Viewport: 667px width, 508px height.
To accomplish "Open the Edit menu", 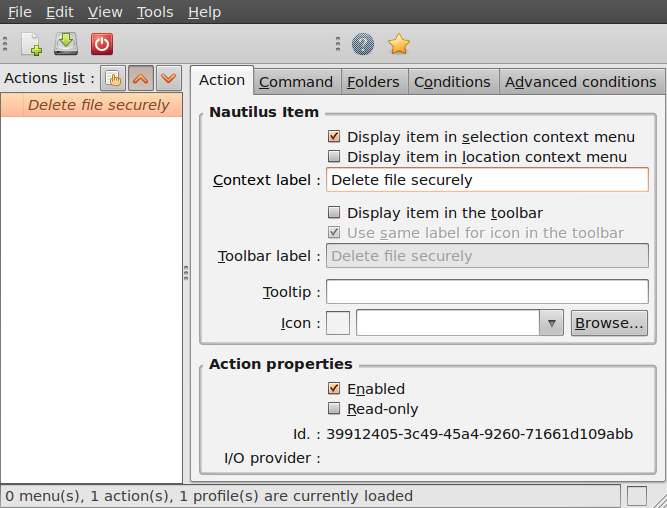I will 60,12.
